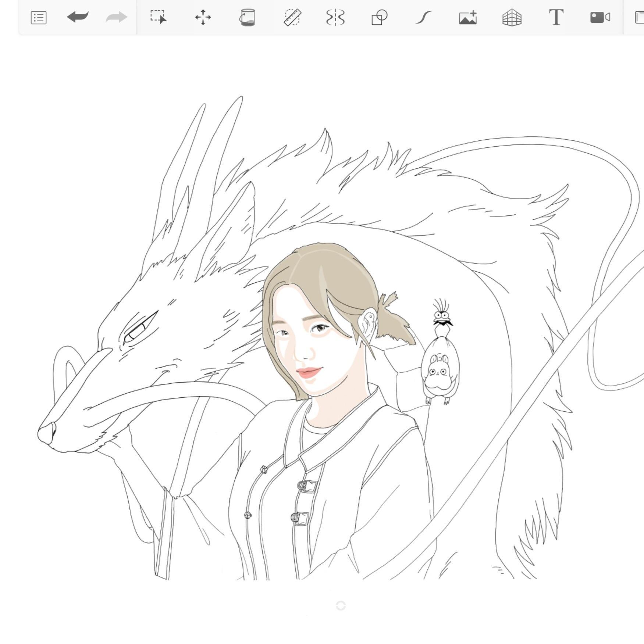This screenshot has height=644, width=644.
Task: Enable the Predictive Stroke curve tool
Action: tap(424, 17)
